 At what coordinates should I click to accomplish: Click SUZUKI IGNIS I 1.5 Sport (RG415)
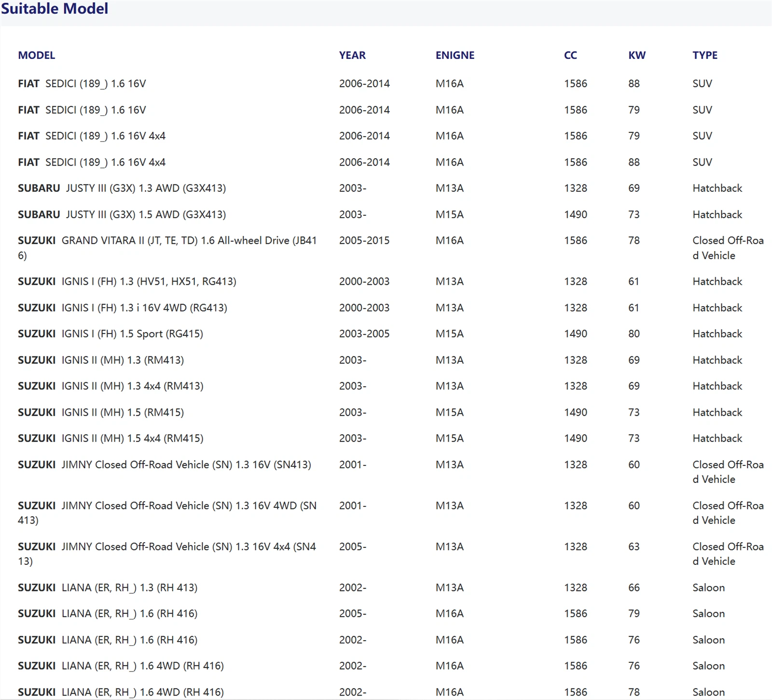tap(110, 334)
